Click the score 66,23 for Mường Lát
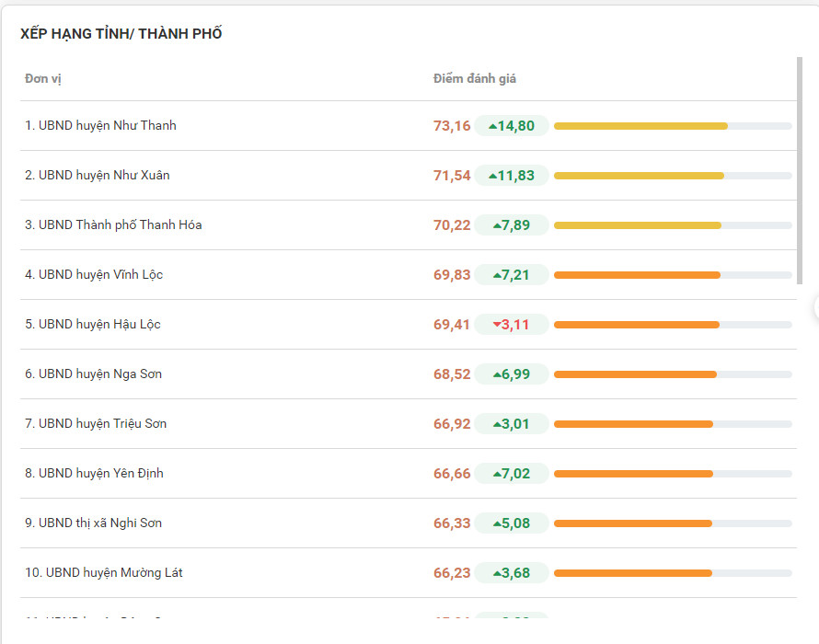Viewport: 819px width, 644px height. [x=452, y=573]
